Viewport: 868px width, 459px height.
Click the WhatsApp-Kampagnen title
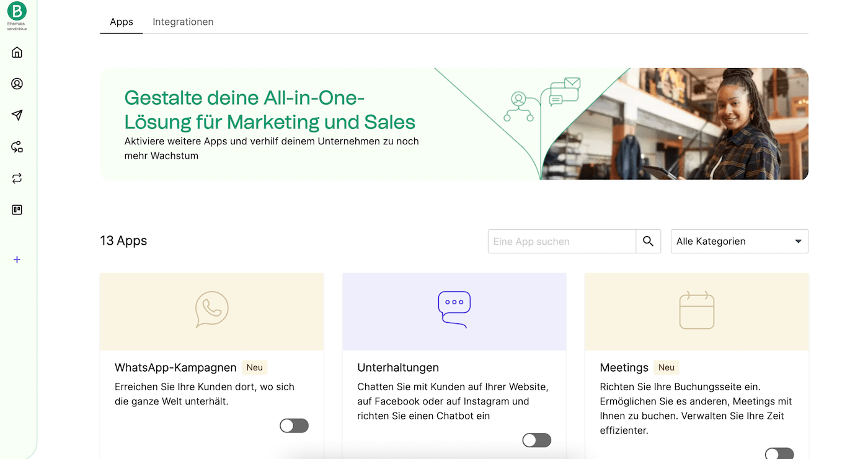click(x=175, y=367)
